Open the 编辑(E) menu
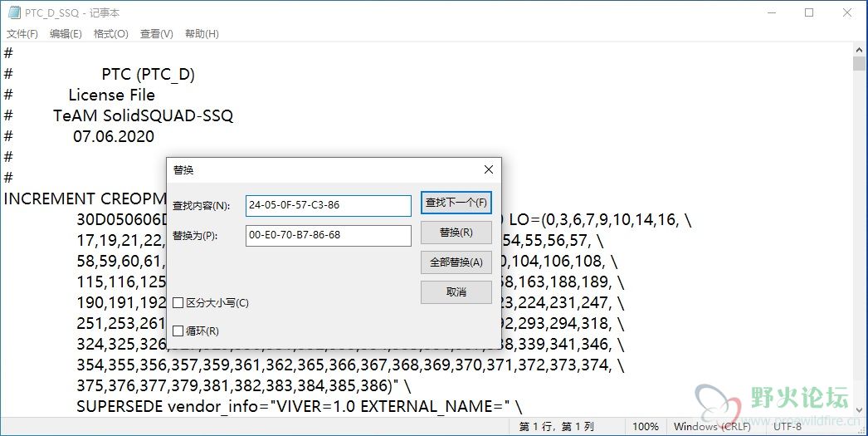Image resolution: width=868 pixels, height=436 pixels. pos(66,34)
